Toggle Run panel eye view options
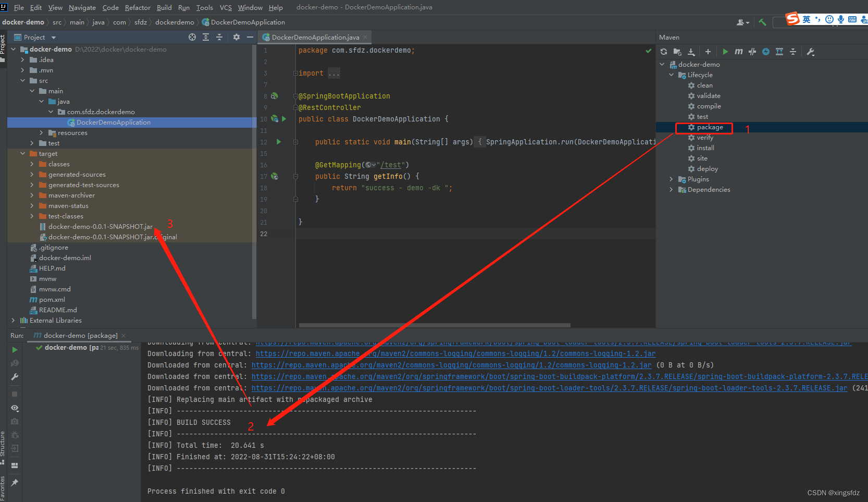The image size is (868, 502). click(x=15, y=408)
